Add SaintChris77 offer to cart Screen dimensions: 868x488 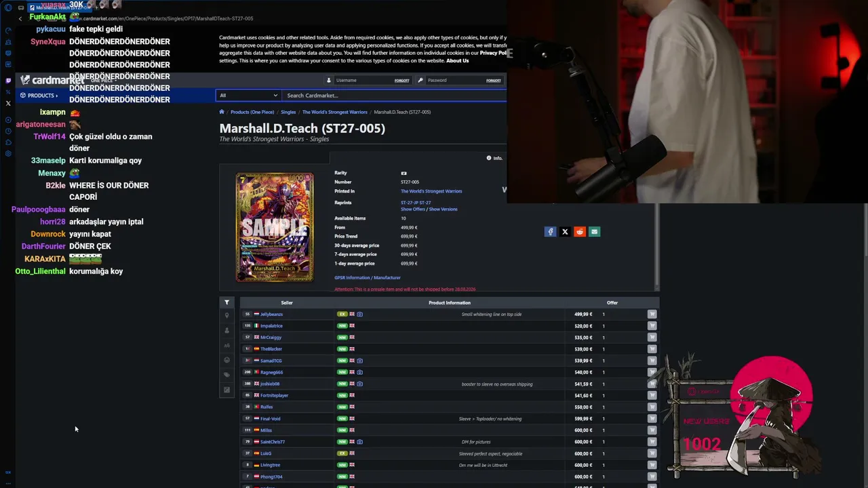[x=652, y=442]
